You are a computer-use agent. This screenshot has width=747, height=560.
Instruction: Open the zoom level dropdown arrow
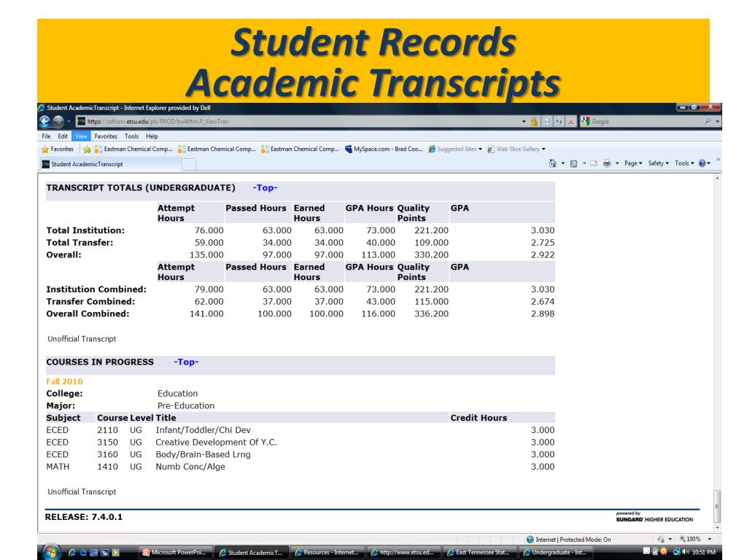[x=709, y=540]
